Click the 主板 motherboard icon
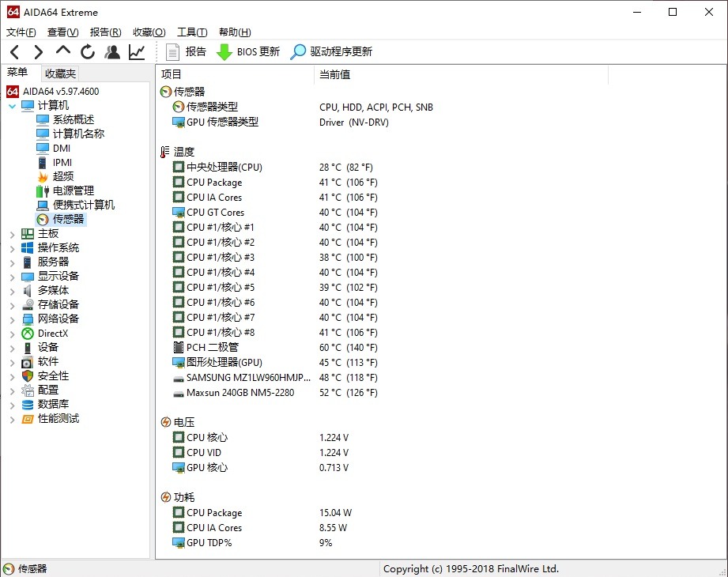Screen dimensions: 728x577 point(28,234)
